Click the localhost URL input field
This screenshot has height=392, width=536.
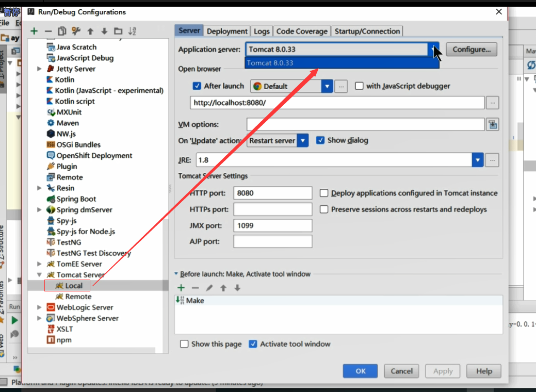click(337, 103)
